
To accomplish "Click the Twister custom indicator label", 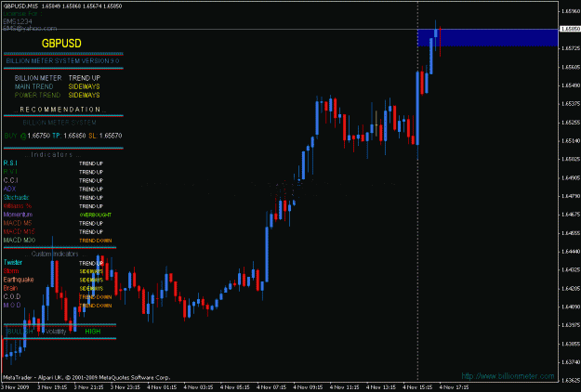I will coord(13,263).
